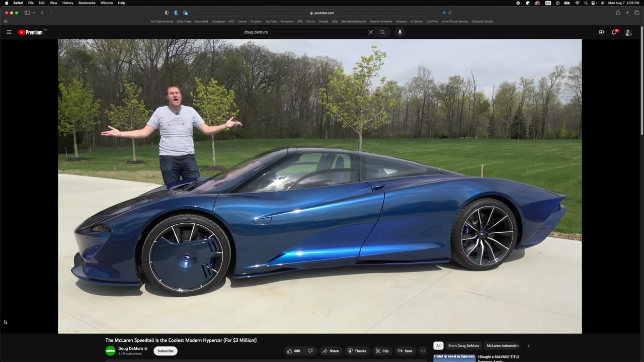Open Doug DeMuro channel avatar
Viewport: 644px width, 362px height.
(110, 350)
